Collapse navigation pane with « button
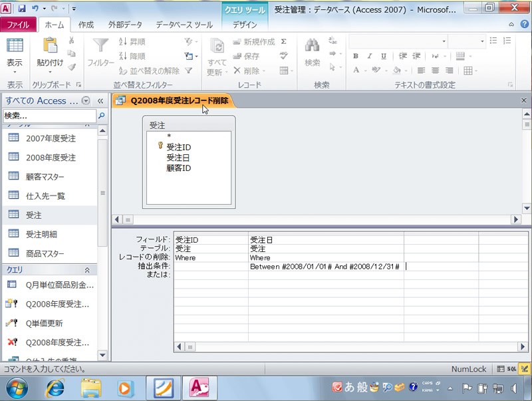Image resolution: width=532 pixels, height=401 pixels. tap(100, 101)
